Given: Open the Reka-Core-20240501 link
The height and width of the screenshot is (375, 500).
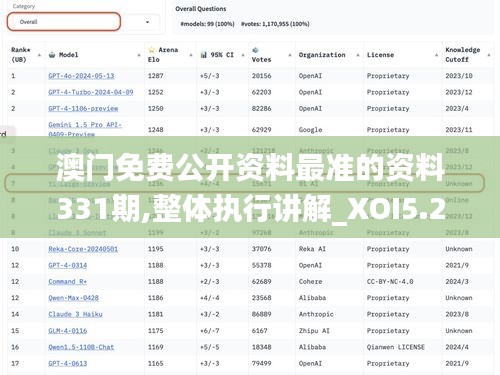Looking at the screenshot, I should pyautogui.click(x=83, y=249).
